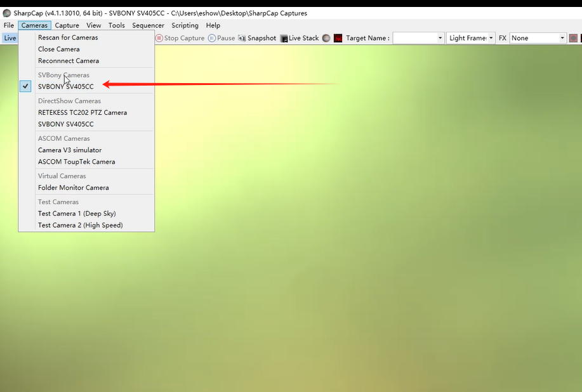Viewport: 582px width, 392px height.
Task: Open the Tools menu
Action: [x=117, y=25]
